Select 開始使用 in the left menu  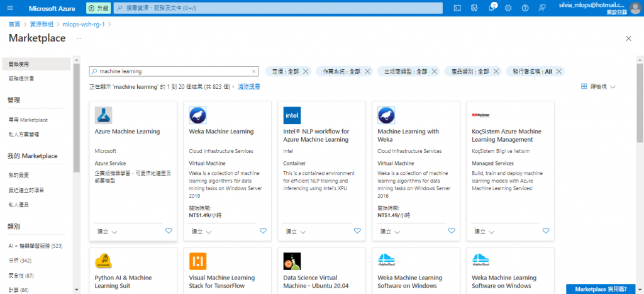coord(36,64)
